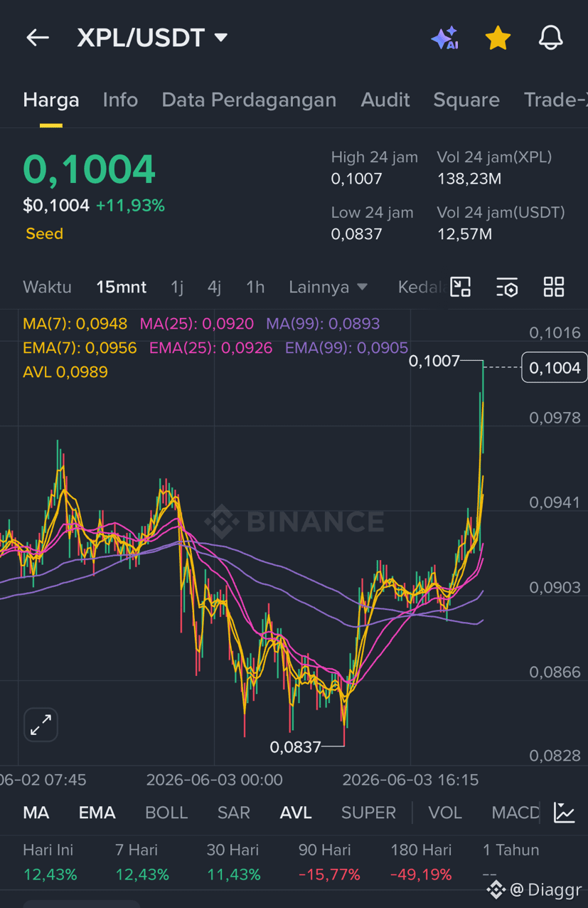Select the Waktu chart mode

[x=47, y=287]
